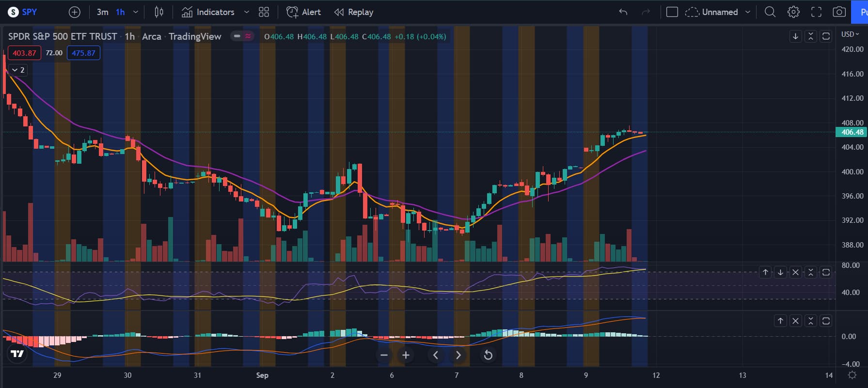Click the red 403.87 price box
Image resolution: width=868 pixels, height=388 pixels.
[24, 53]
